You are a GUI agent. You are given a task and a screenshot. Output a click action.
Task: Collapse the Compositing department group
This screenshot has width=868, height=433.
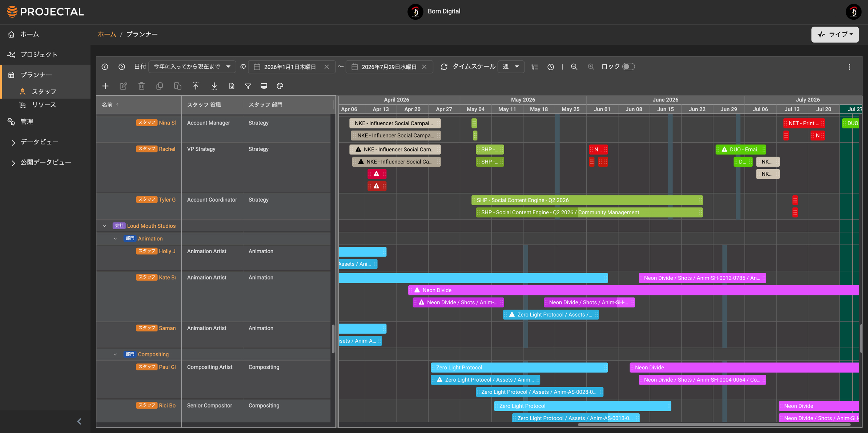click(x=116, y=354)
